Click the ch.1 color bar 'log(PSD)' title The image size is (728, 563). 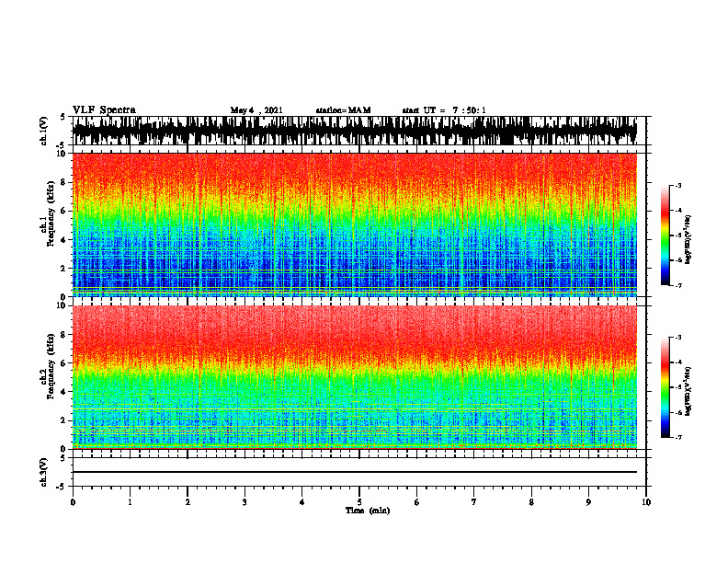pyautogui.click(x=688, y=240)
